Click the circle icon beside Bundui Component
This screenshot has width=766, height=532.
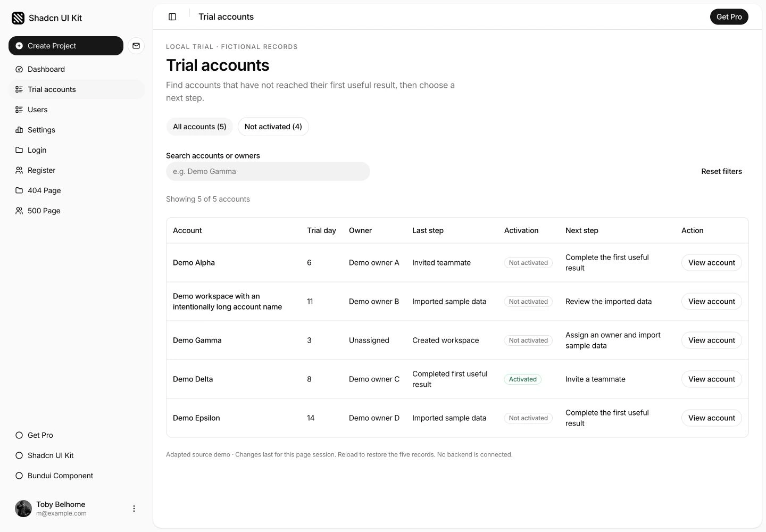19,476
